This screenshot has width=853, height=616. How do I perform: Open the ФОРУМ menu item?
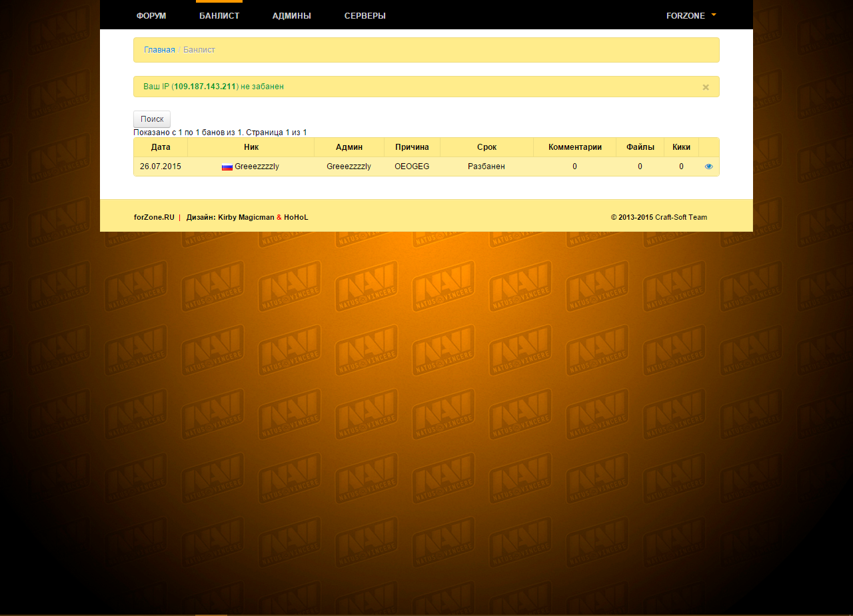[151, 15]
